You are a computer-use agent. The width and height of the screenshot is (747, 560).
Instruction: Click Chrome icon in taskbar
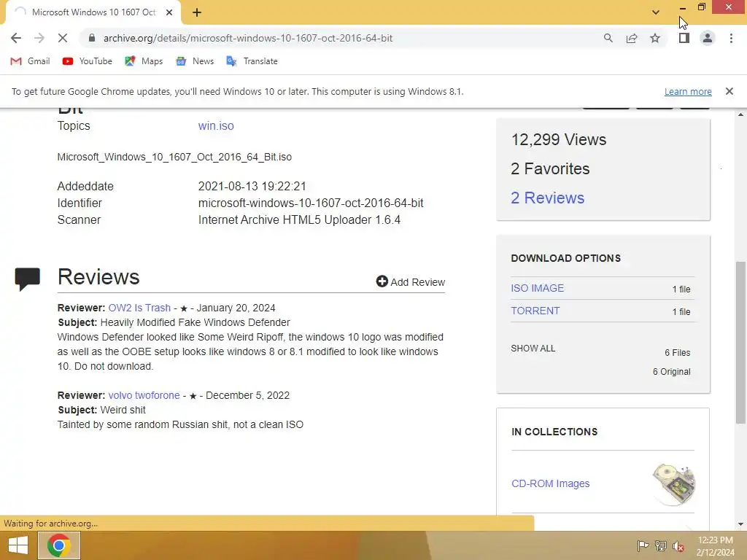58,545
